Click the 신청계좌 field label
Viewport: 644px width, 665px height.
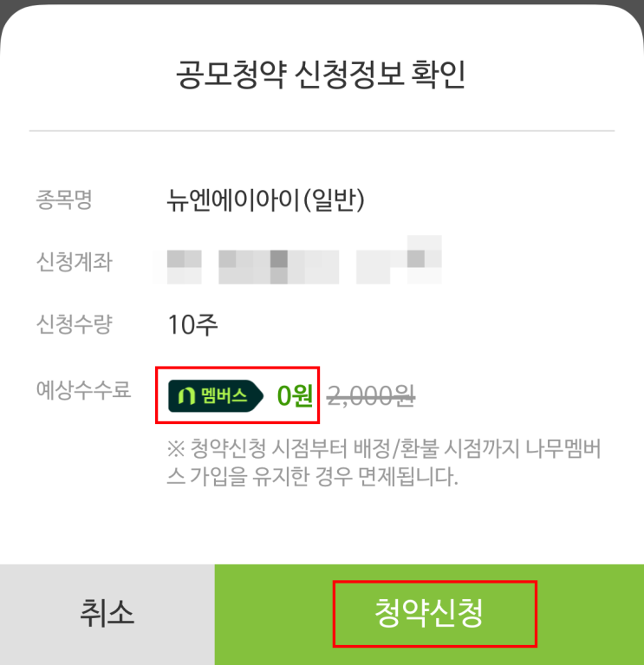click(75, 262)
